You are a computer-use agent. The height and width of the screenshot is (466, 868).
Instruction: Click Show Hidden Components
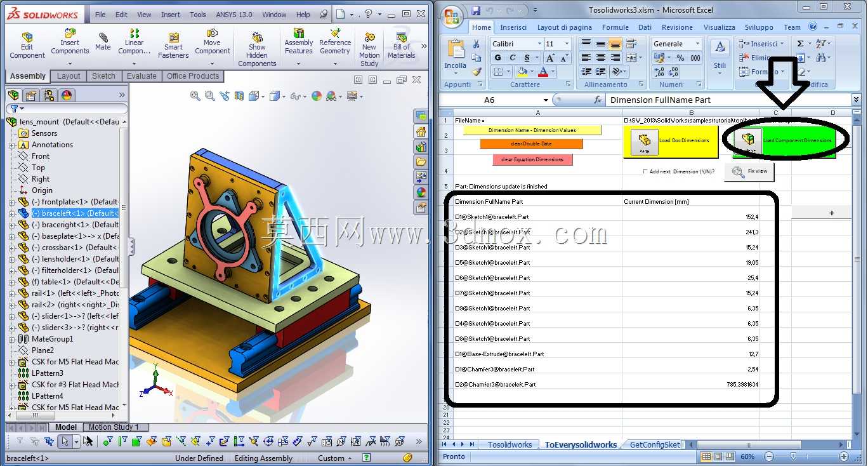coord(257,48)
